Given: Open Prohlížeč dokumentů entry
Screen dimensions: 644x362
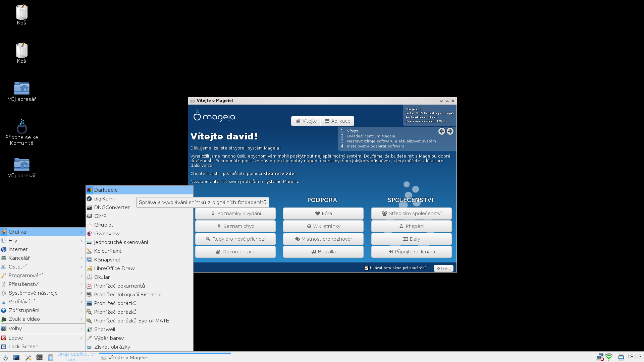Looking at the screenshot, I should coord(140,286).
